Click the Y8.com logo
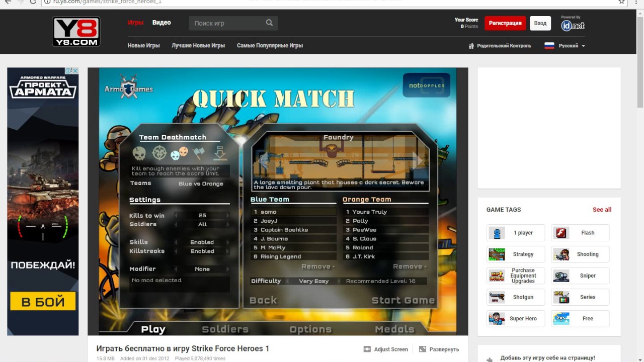Screen dimensions: 644x362 pos(76,32)
